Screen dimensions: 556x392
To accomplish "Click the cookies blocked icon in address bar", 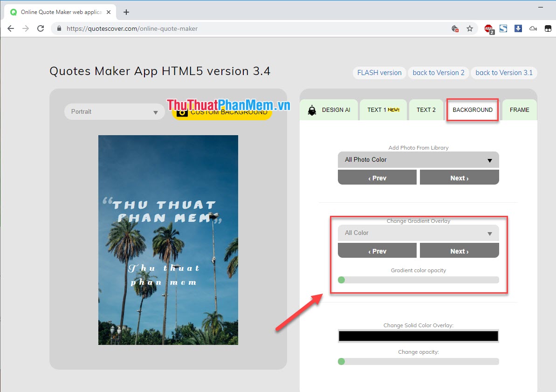I will tap(455, 28).
